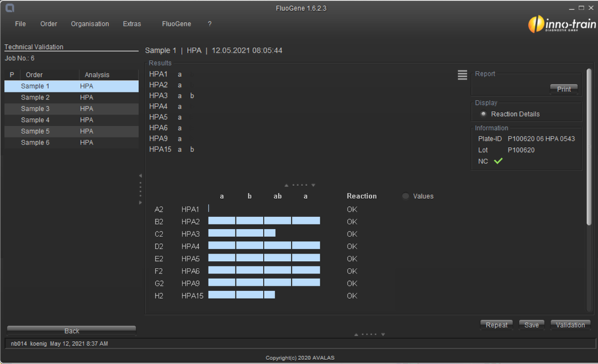Click down arrow of results splitter
The width and height of the screenshot is (598, 364).
[313, 186]
